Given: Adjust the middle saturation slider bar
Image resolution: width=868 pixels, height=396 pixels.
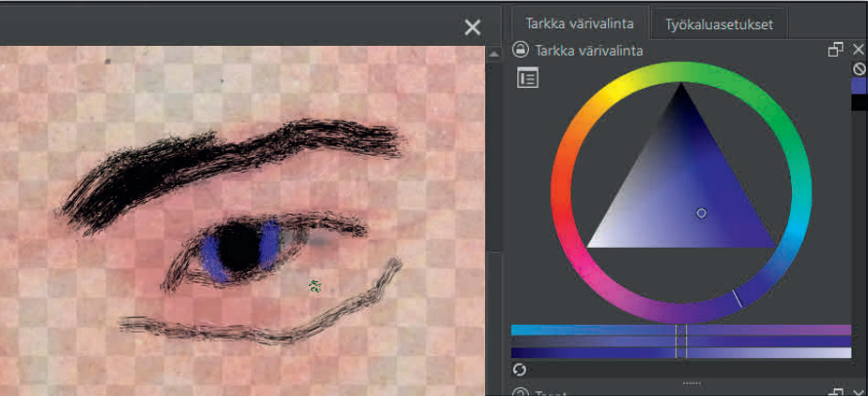Looking at the screenshot, I should pos(681,341).
